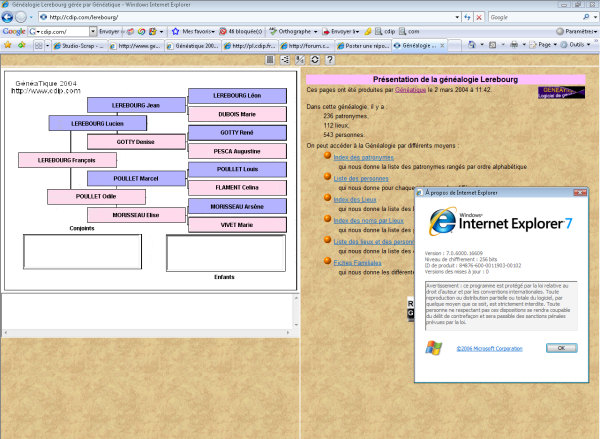Open the recent pages dropdown next to Forward
The image size is (600, 439).
click(x=31, y=17)
